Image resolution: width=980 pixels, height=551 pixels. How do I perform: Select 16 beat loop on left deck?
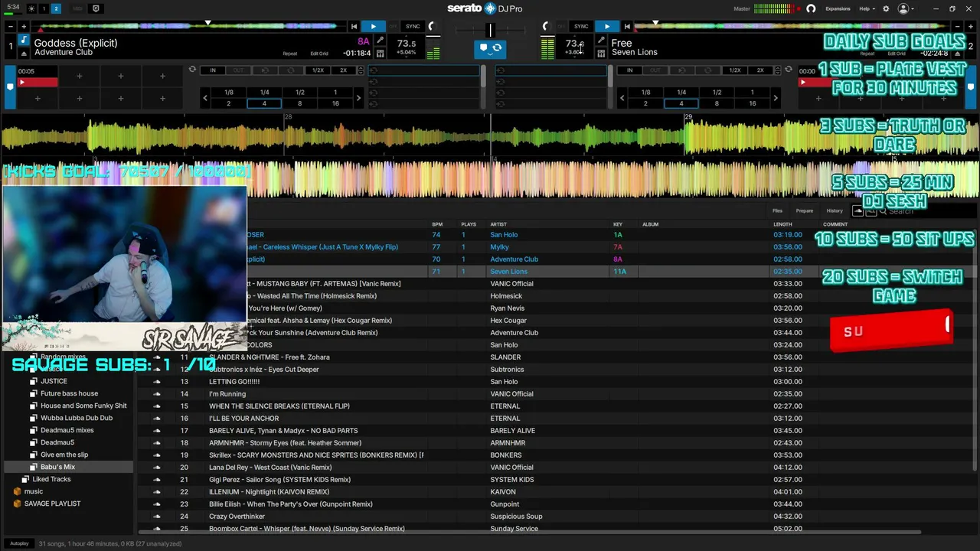tap(335, 103)
